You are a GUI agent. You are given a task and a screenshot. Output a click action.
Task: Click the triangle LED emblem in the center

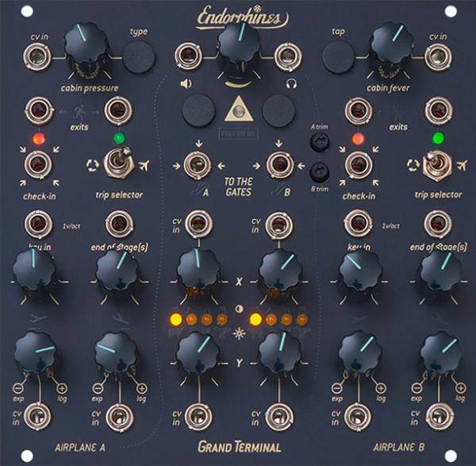click(x=239, y=111)
